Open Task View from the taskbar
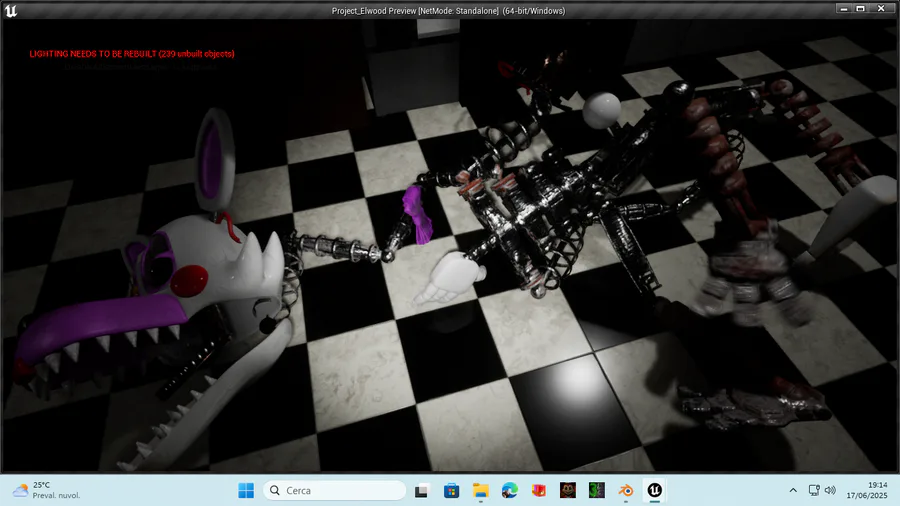The image size is (900, 506). [422, 491]
